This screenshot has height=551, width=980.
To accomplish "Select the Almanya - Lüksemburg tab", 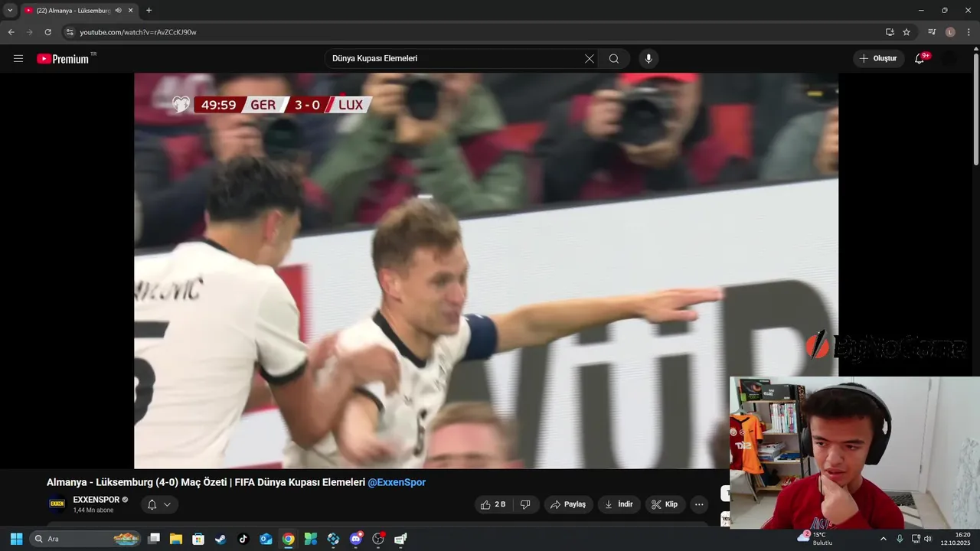I will pos(73,11).
